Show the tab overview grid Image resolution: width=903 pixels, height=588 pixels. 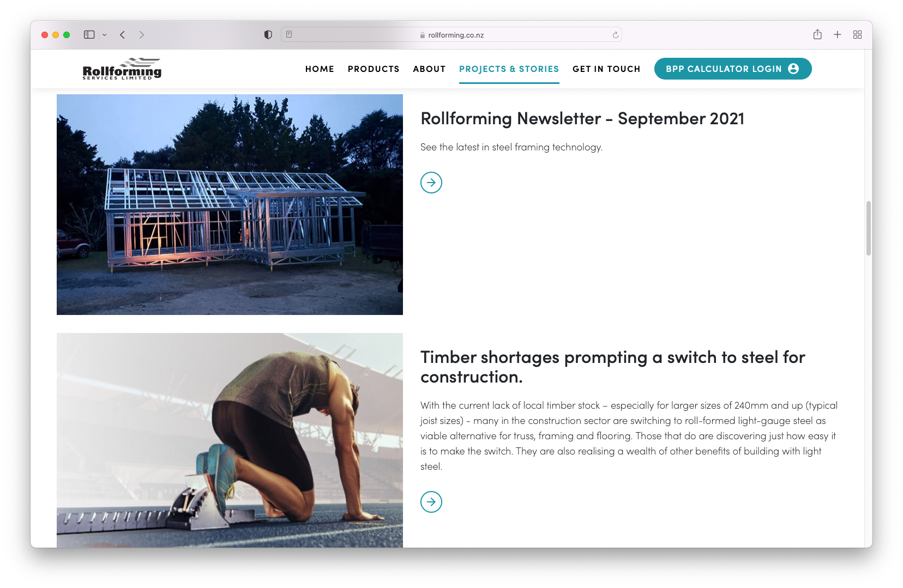(857, 35)
